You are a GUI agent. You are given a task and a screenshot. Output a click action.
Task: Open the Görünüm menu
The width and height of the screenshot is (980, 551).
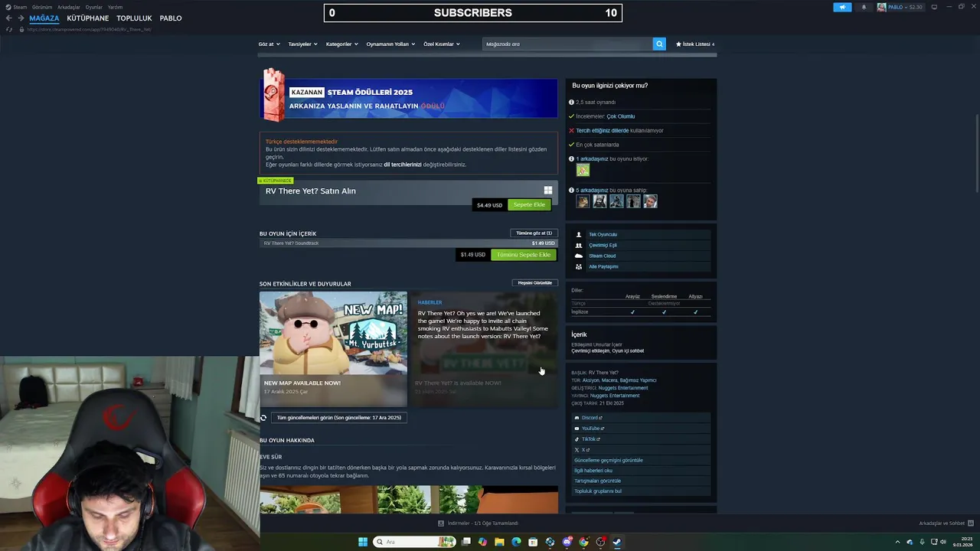coord(41,7)
